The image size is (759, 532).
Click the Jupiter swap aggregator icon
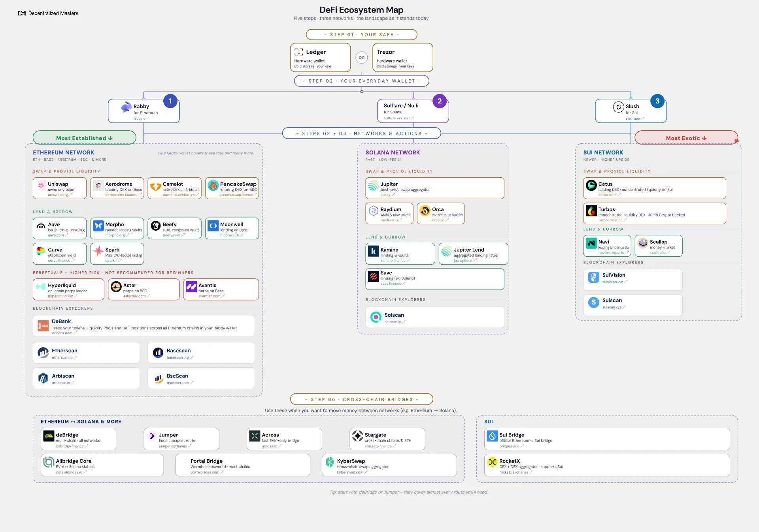[x=374, y=185]
